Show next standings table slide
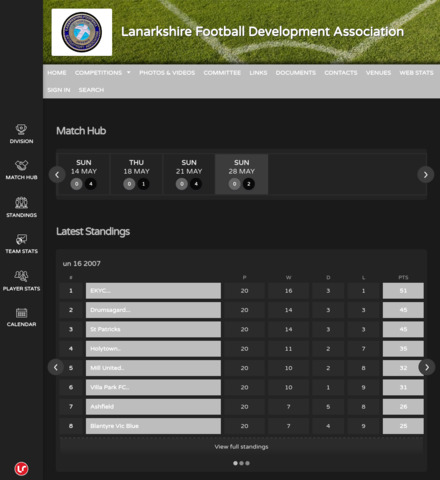Image resolution: width=440 pixels, height=480 pixels. 427,367
